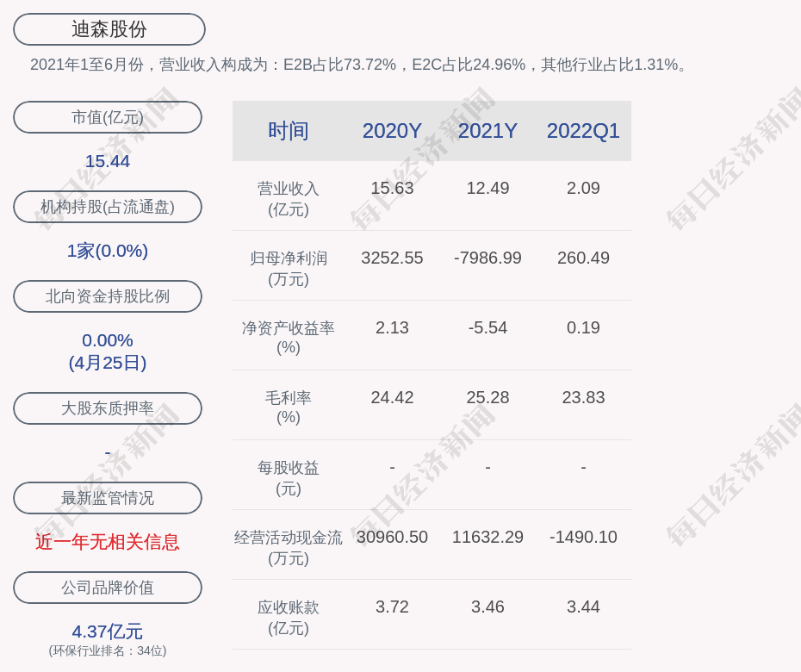Viewport: 801px width, 672px height.
Task: Select the red 近一年无相关信息 text
Action: (x=108, y=542)
